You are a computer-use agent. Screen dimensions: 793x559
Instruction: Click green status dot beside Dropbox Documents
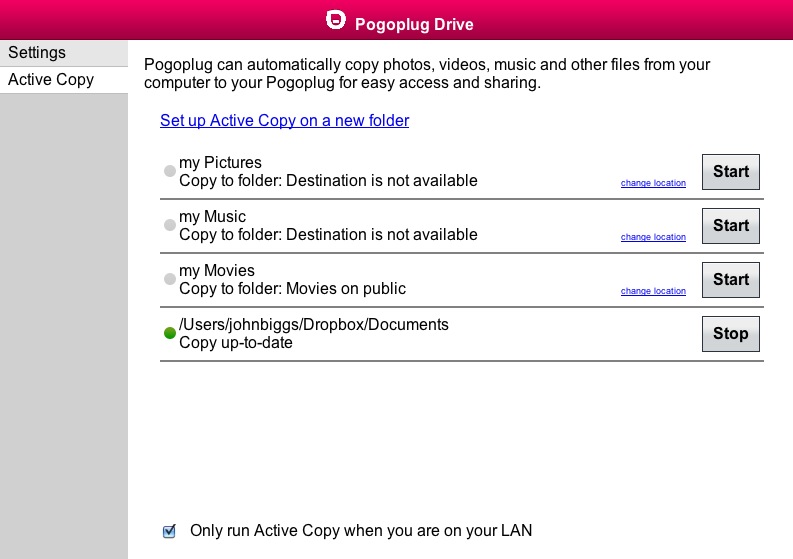170,333
